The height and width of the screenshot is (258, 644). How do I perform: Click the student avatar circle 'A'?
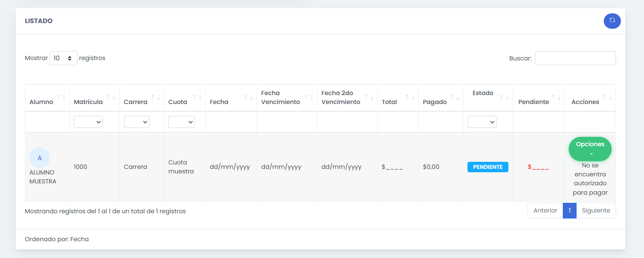pos(39,158)
